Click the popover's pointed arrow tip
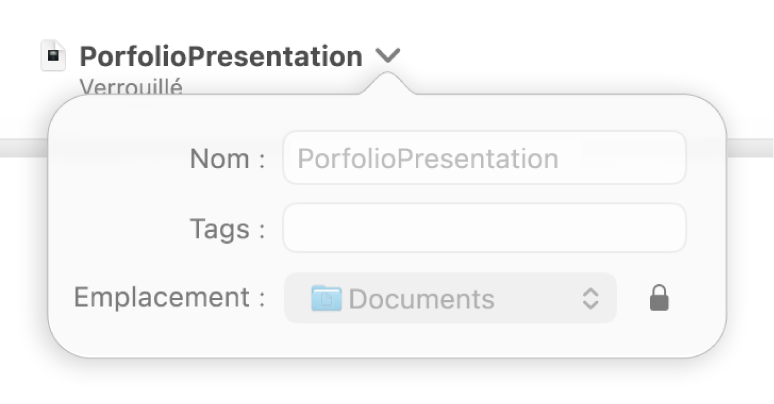The image size is (774, 404). pyautogui.click(x=389, y=84)
